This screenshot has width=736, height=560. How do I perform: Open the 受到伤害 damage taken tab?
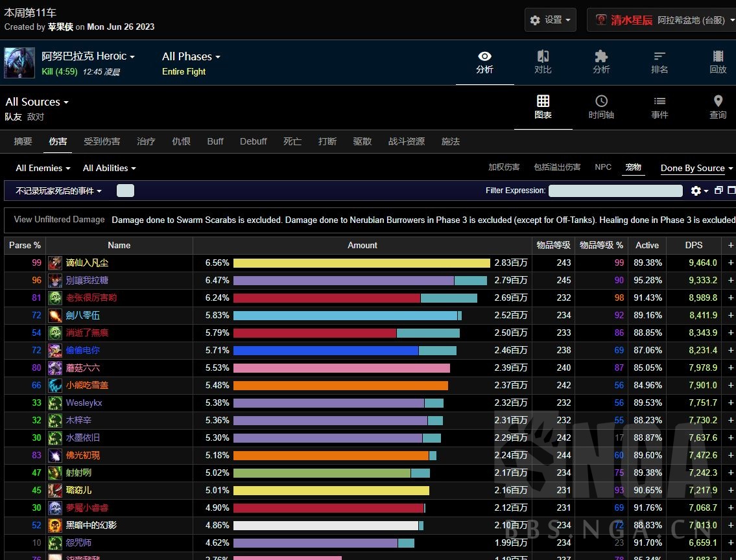[102, 141]
